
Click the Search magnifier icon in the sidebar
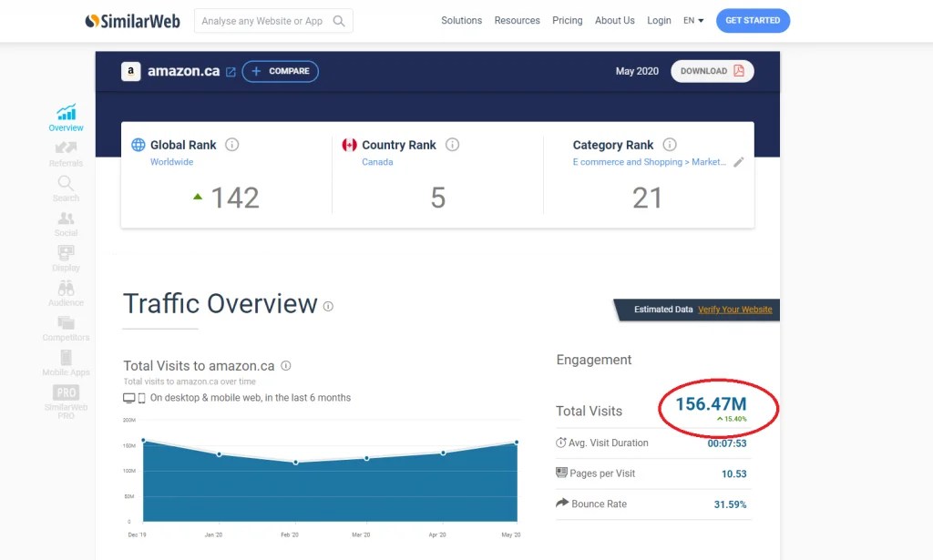[66, 184]
